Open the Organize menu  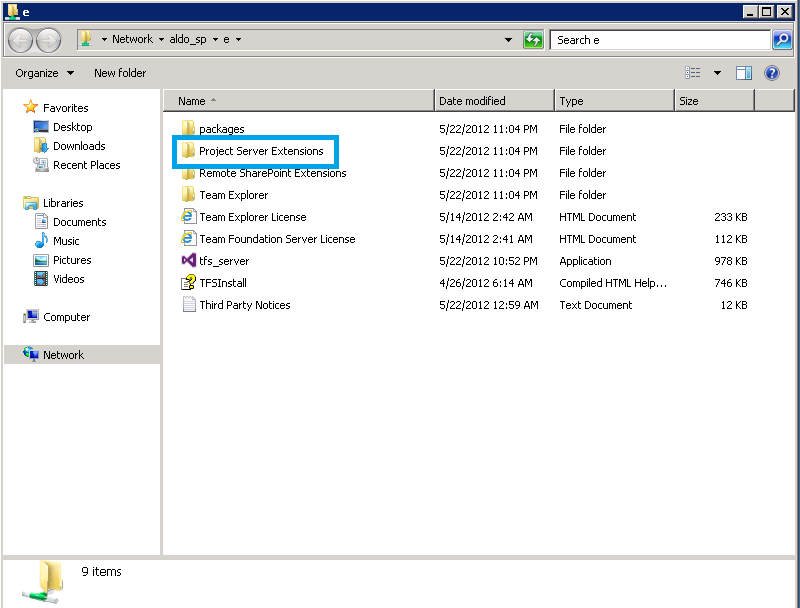[x=44, y=73]
